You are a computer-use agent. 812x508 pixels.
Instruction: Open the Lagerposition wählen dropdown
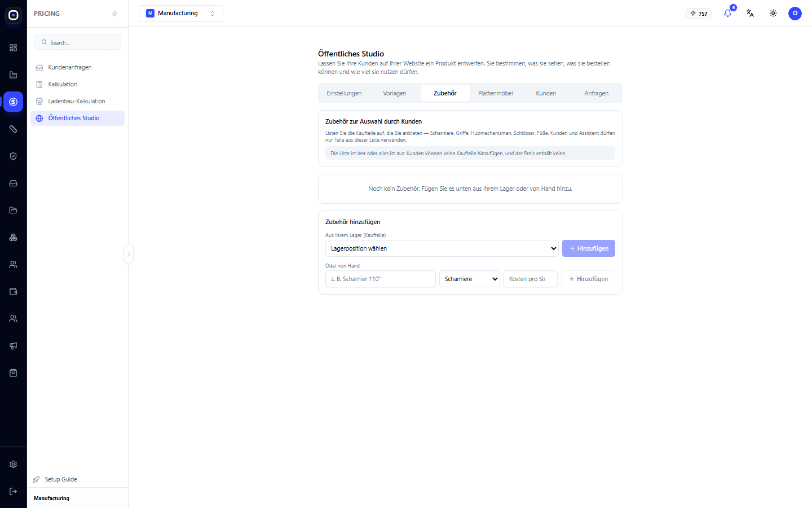(x=442, y=248)
